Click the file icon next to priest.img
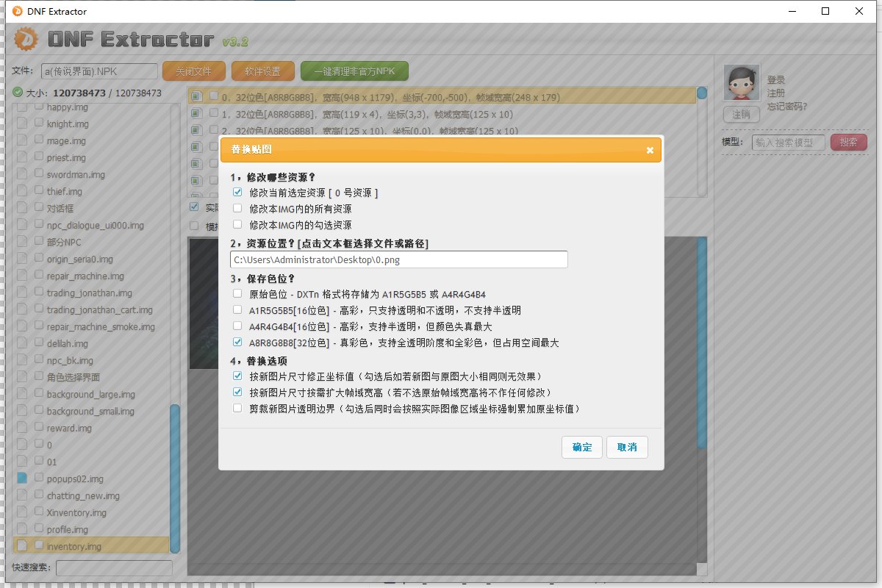The height and width of the screenshot is (588, 882). [22, 157]
